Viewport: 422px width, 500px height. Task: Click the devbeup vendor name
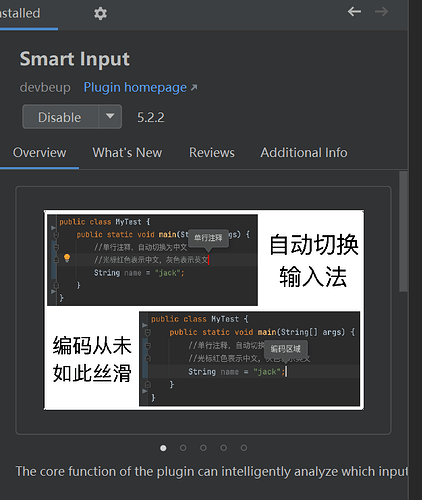45,88
